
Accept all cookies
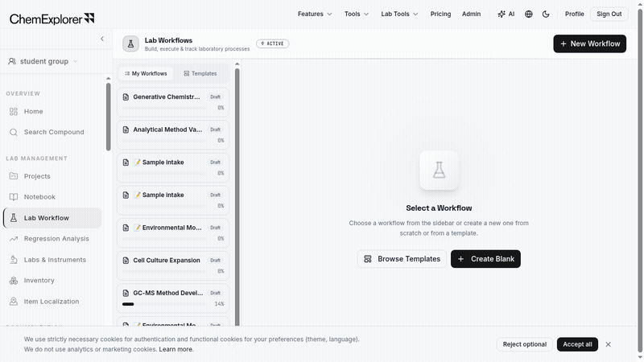(577, 344)
